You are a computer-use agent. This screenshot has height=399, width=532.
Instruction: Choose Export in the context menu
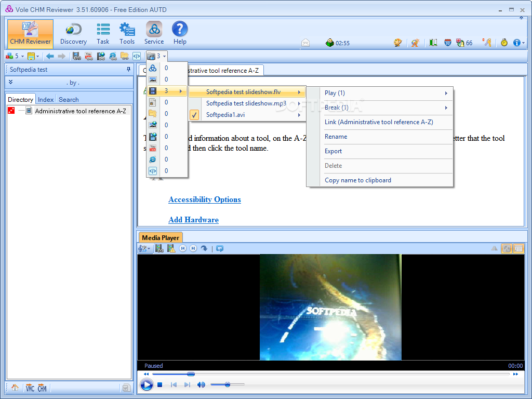point(386,151)
